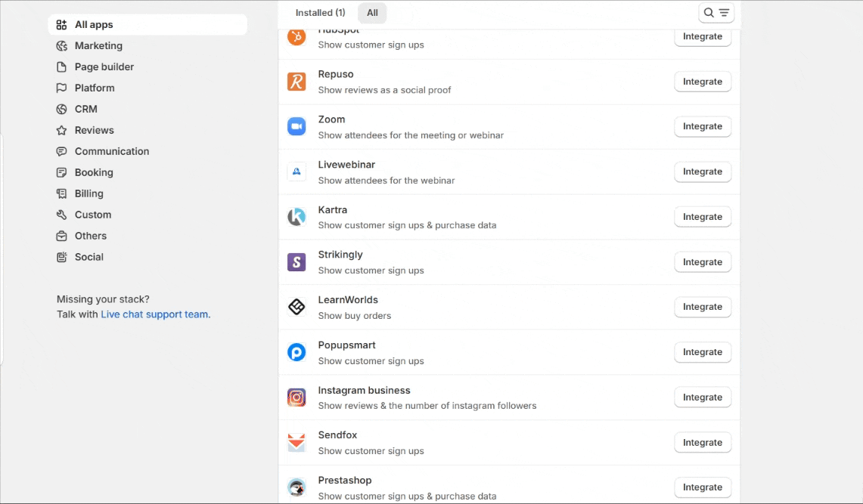Image resolution: width=863 pixels, height=504 pixels.
Task: Integrate the Sendfox app
Action: 703,443
